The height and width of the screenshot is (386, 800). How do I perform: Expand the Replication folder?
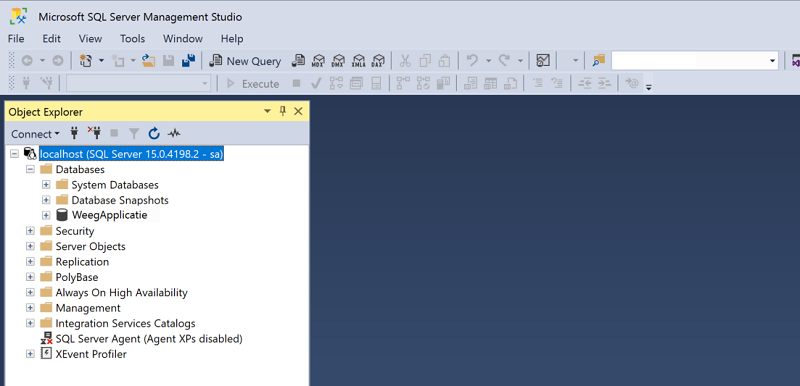(30, 262)
